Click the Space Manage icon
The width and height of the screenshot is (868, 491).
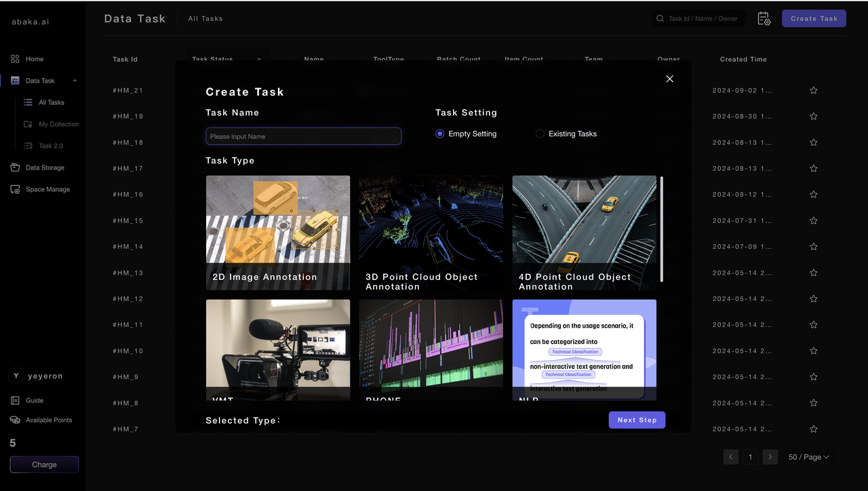pyautogui.click(x=15, y=190)
